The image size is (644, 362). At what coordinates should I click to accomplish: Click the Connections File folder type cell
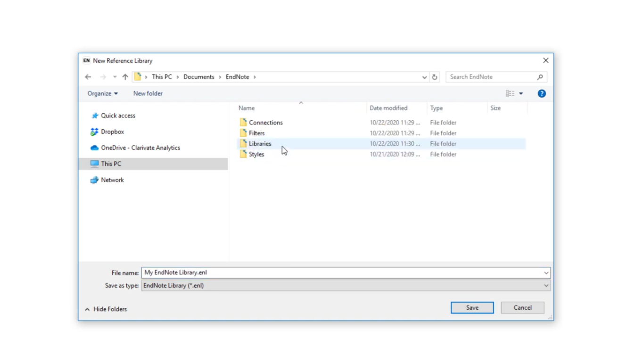(x=443, y=123)
